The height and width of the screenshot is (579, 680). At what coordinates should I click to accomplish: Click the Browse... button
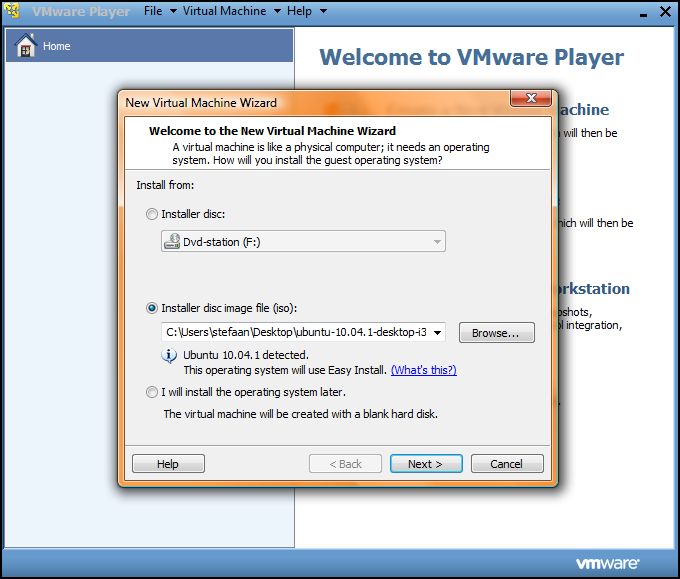pyautogui.click(x=497, y=333)
